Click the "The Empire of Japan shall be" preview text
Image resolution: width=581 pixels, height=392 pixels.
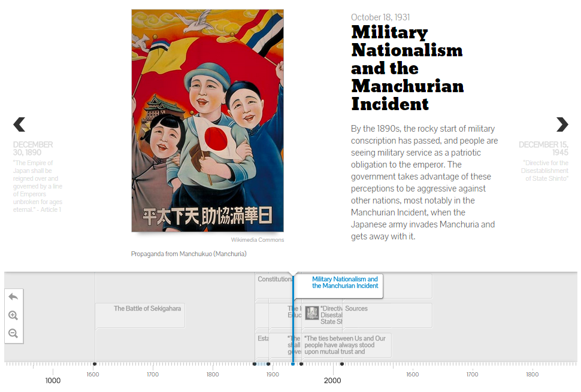click(x=37, y=186)
